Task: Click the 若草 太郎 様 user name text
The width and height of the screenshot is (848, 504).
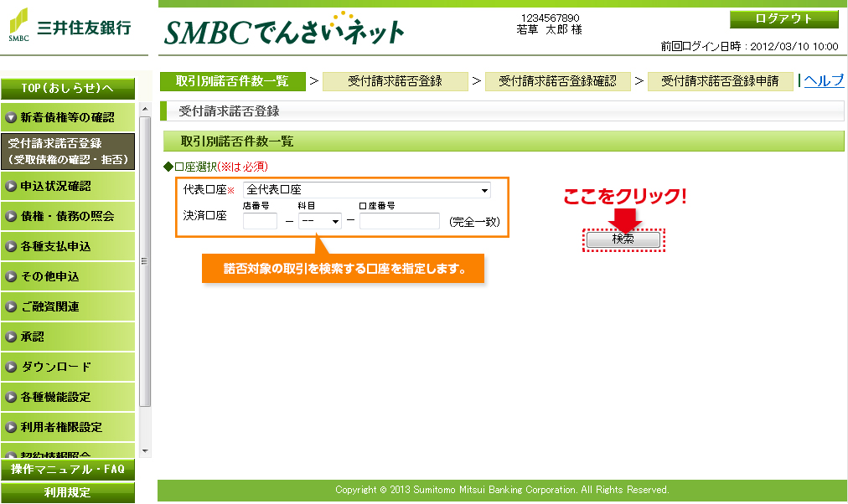Action: coord(550,30)
